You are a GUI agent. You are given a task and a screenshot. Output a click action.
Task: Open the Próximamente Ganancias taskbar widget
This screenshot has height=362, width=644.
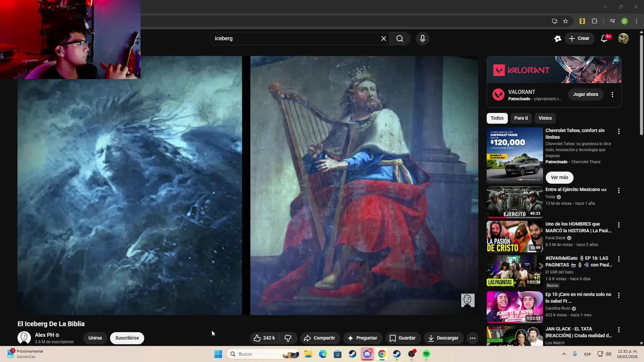[25, 354]
